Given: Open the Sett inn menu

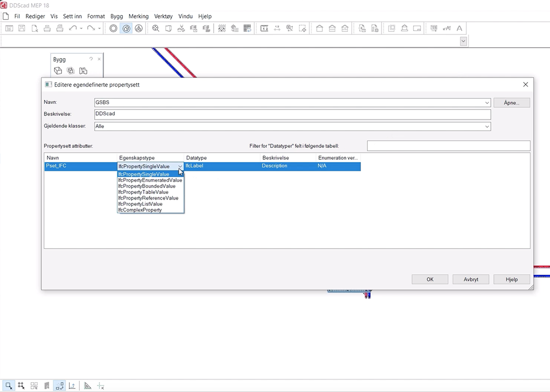Looking at the screenshot, I should (x=72, y=16).
